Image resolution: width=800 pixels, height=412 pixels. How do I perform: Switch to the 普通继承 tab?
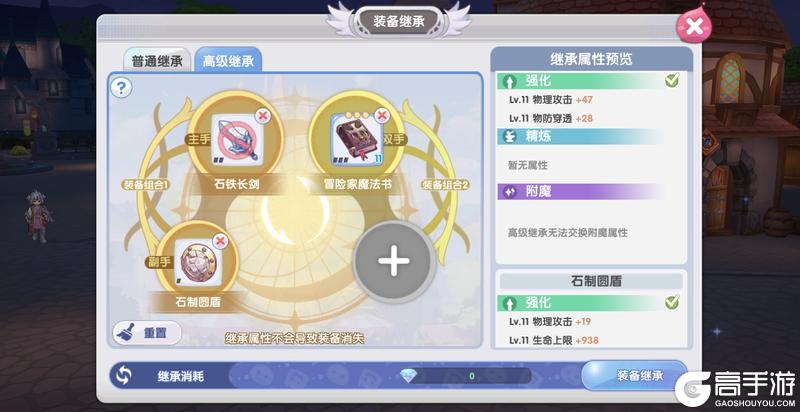tap(157, 62)
